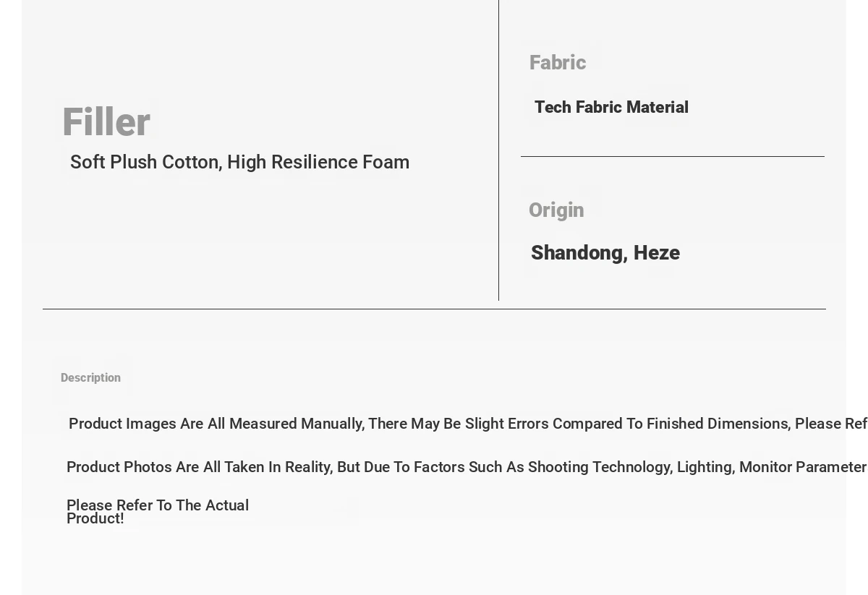Click the word Material under Fabric
868x595 pixels.
pyautogui.click(x=658, y=107)
